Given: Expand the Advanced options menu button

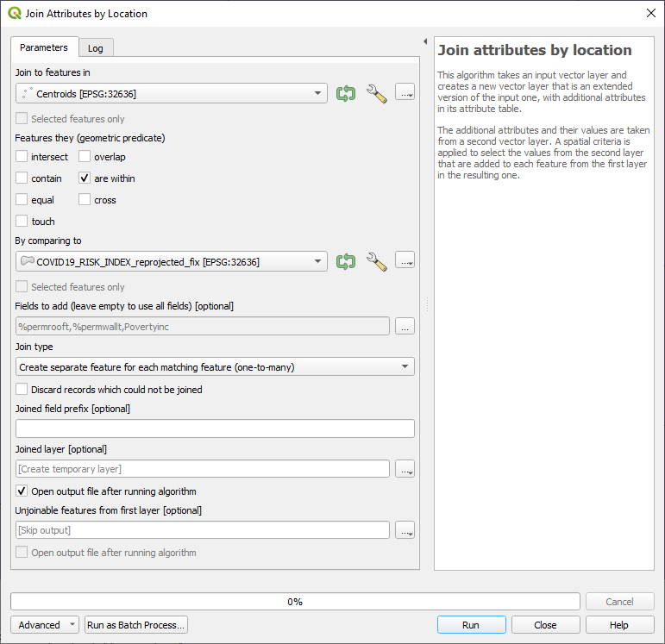Looking at the screenshot, I should (45, 625).
